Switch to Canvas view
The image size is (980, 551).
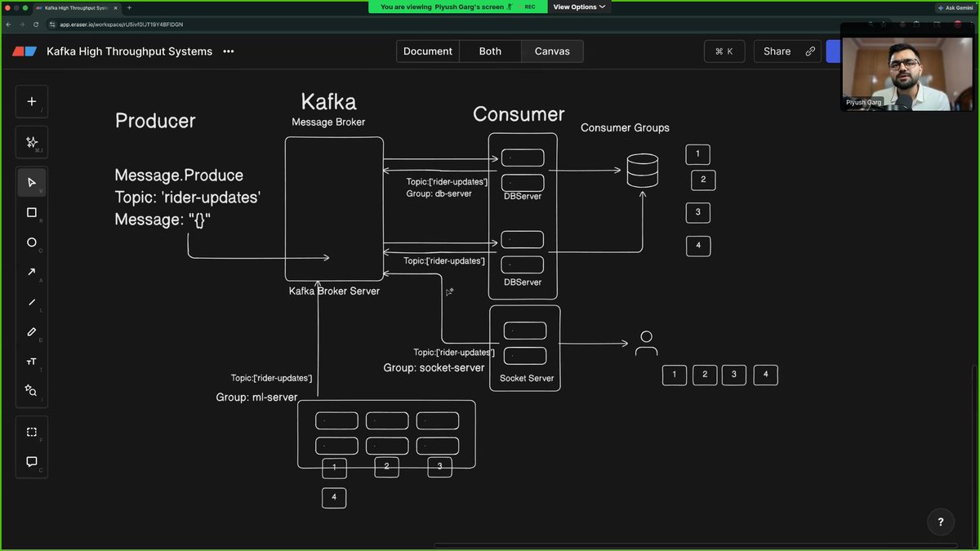click(x=552, y=51)
